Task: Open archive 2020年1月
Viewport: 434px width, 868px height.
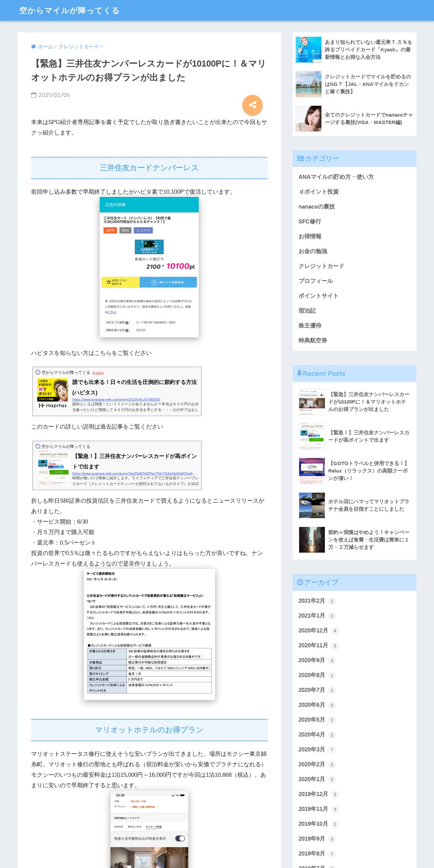Action: (x=311, y=779)
